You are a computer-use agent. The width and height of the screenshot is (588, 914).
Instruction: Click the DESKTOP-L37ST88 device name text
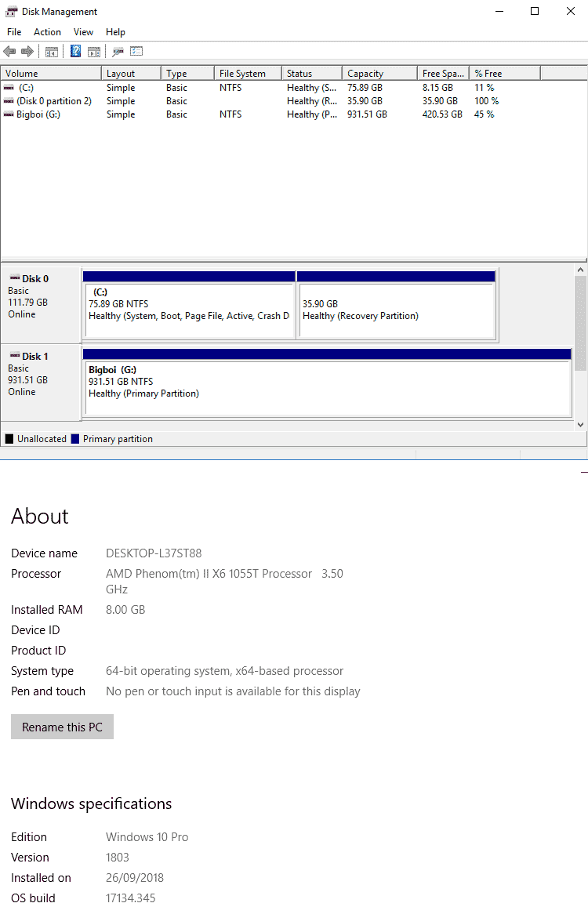point(154,553)
